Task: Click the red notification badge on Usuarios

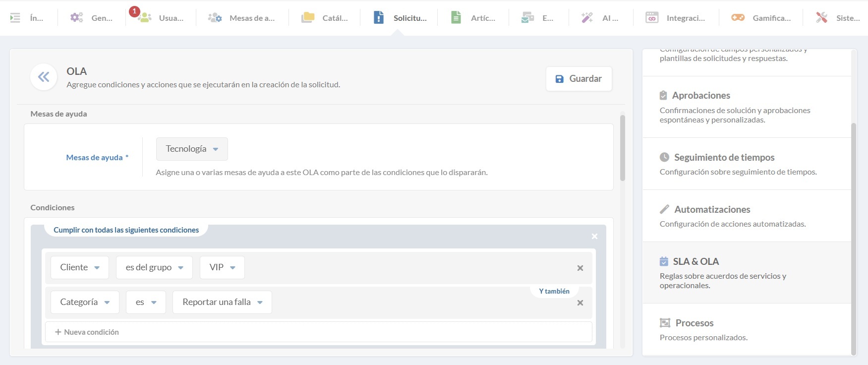Action: (x=134, y=11)
